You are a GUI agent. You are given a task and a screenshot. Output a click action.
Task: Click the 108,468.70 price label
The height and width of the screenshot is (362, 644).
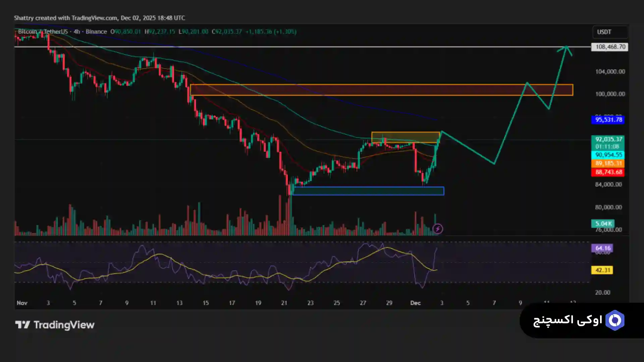[x=609, y=47]
